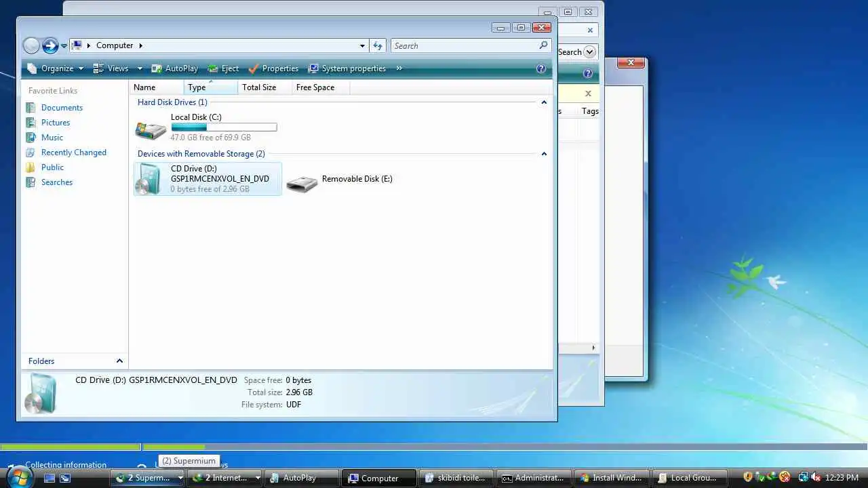Sort by the Name column header
This screenshot has height=488, width=868.
click(x=157, y=87)
